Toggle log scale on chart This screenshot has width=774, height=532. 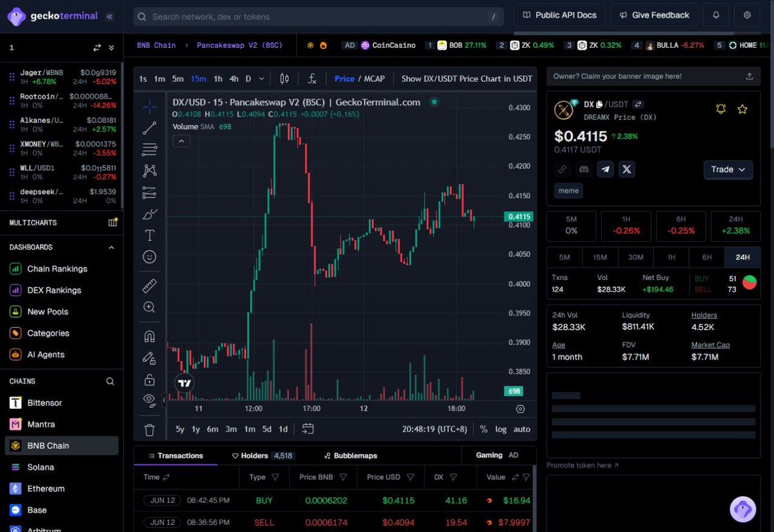pos(501,429)
